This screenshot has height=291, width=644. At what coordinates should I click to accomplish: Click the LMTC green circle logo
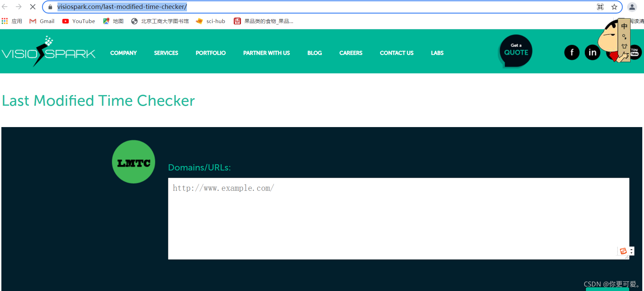coord(134,162)
